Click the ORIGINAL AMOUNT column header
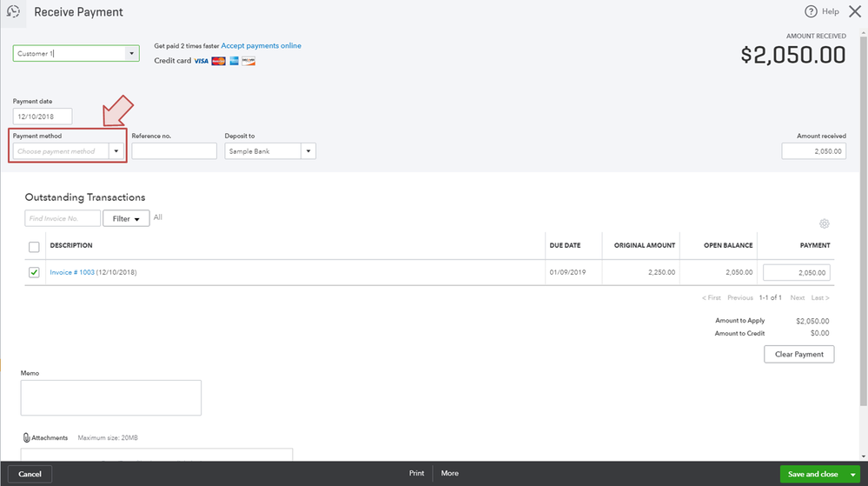Viewport: 868px width, 486px height. [645, 245]
